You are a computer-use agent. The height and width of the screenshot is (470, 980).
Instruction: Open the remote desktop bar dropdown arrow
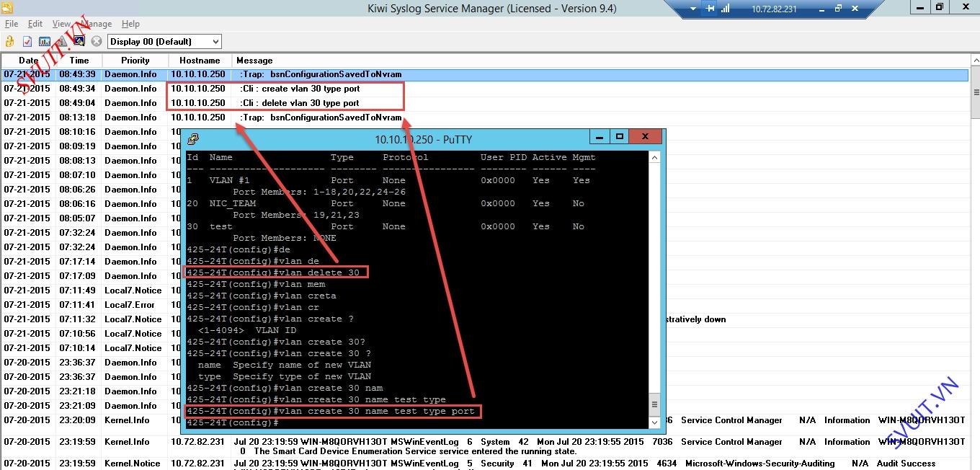coord(693,9)
